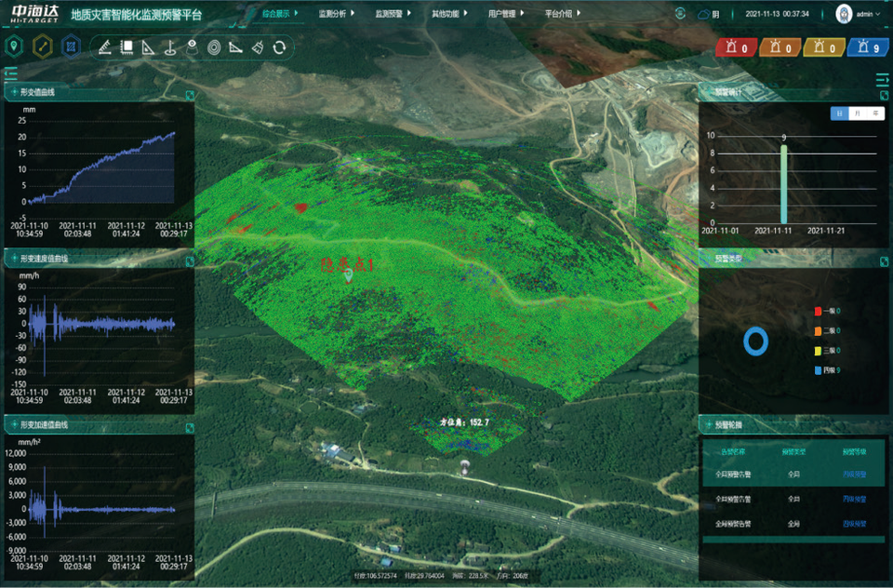893x588 pixels.
Task: Click the circular arrows refresh tool
Action: coord(279,47)
